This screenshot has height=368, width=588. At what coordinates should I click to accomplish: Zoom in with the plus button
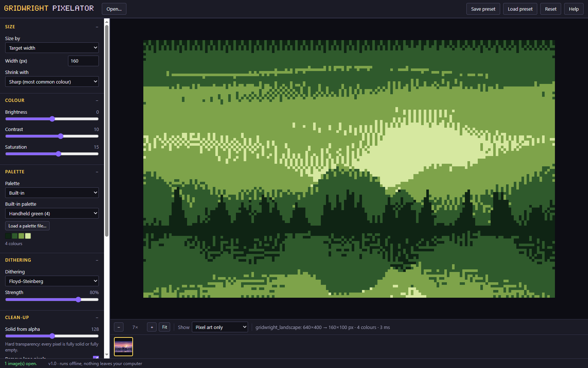point(152,327)
